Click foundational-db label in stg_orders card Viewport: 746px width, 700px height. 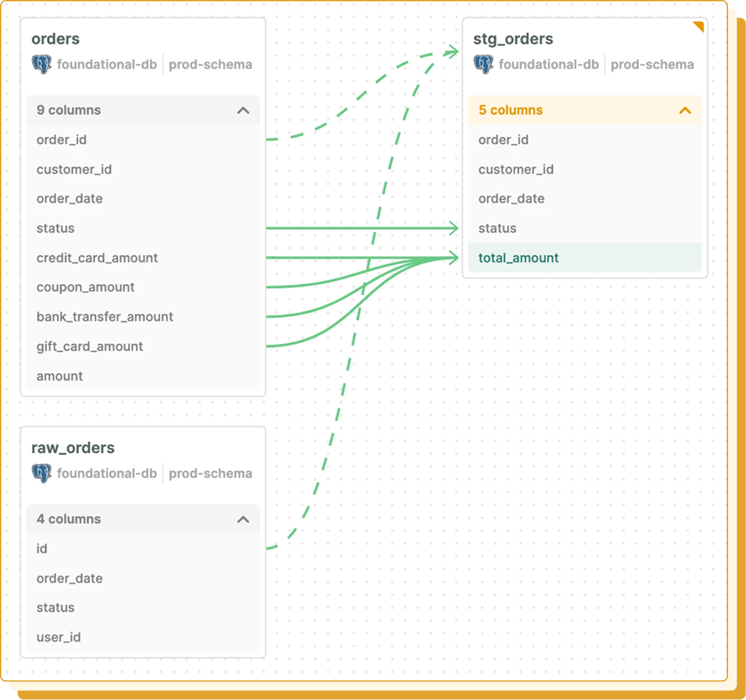click(x=548, y=64)
